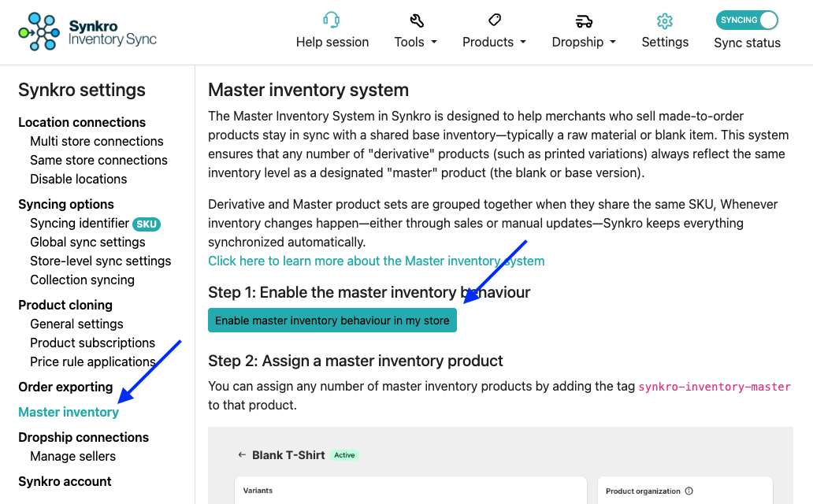Open the Products dropdown menu
The height and width of the screenshot is (504, 813).
494,42
